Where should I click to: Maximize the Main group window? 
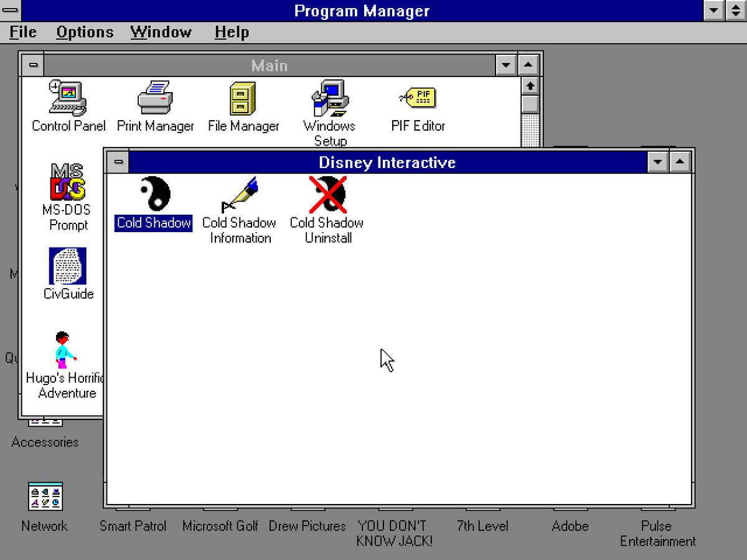[x=528, y=65]
